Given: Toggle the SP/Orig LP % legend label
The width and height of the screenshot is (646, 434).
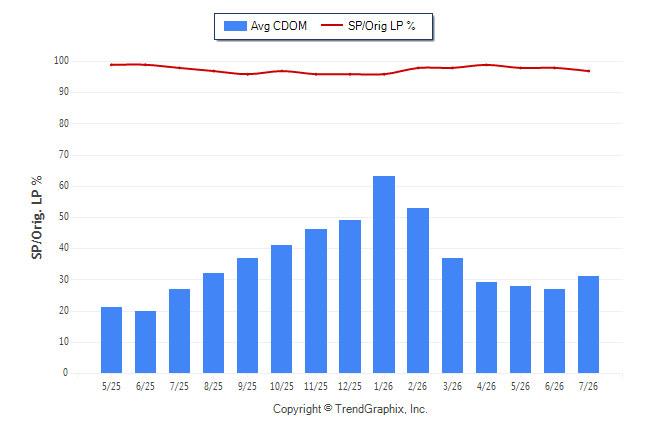Looking at the screenshot, I should (x=382, y=26).
